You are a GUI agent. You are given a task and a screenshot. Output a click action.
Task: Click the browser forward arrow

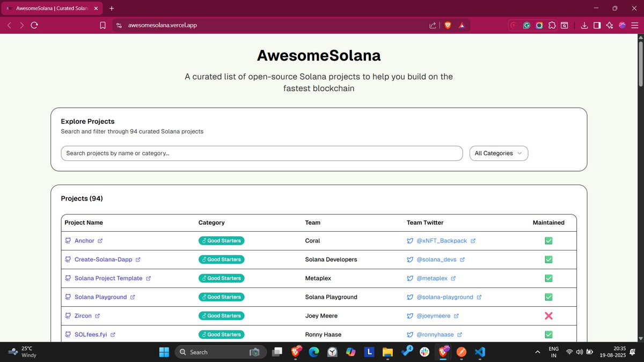22,25
